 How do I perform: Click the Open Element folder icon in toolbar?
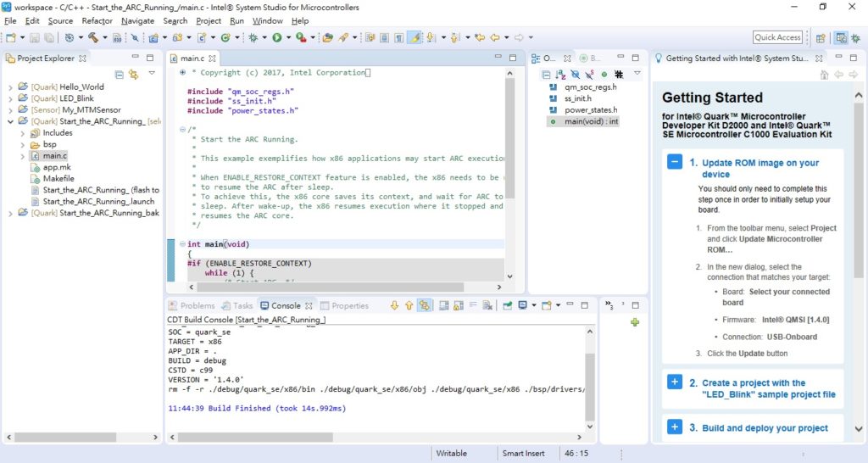pos(328,37)
